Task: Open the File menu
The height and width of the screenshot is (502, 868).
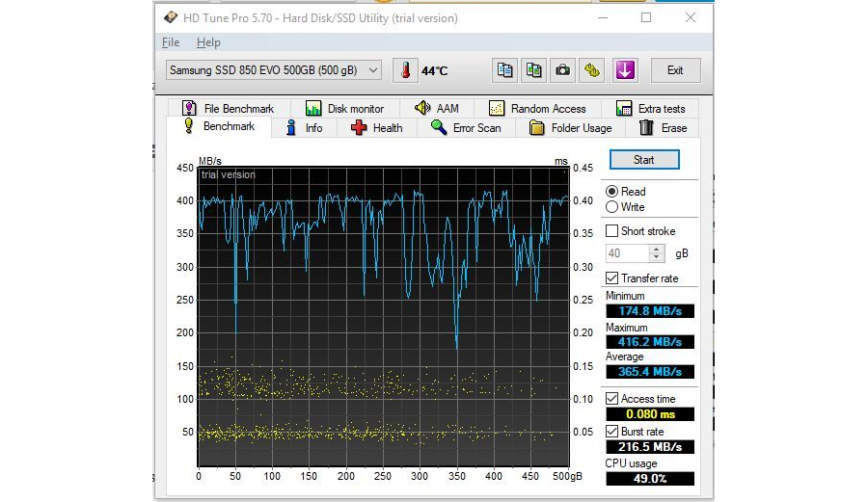Action: (171, 42)
